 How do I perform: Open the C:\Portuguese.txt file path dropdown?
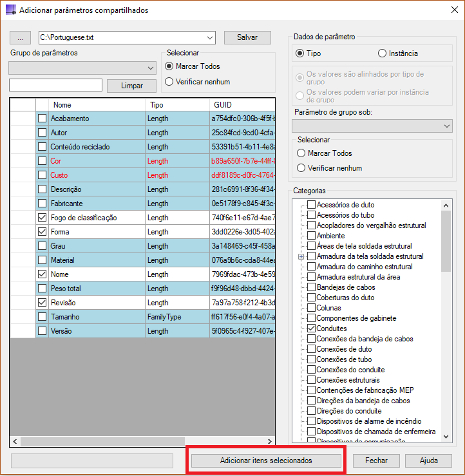click(210, 37)
